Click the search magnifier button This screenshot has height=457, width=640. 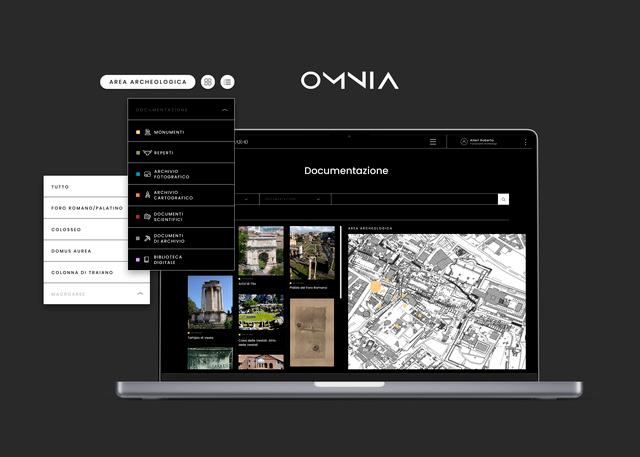(503, 199)
